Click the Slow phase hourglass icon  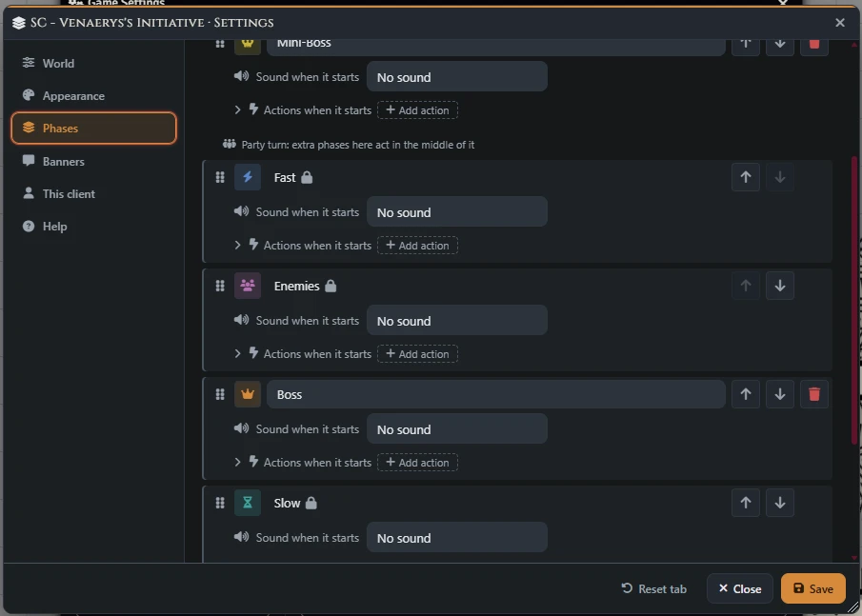tap(248, 503)
